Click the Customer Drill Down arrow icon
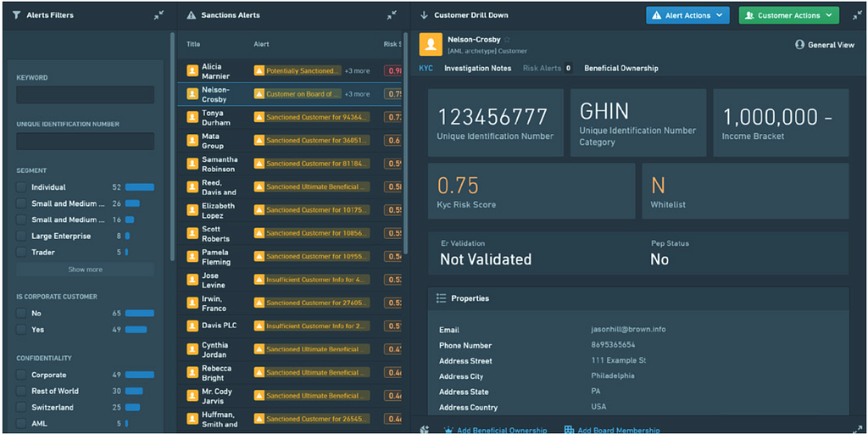 [425, 15]
